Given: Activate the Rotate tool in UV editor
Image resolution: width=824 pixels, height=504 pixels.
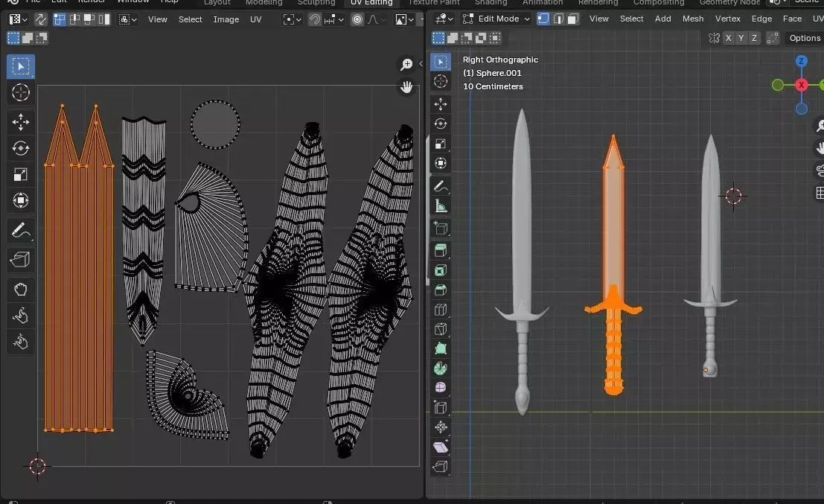Looking at the screenshot, I should 21,148.
